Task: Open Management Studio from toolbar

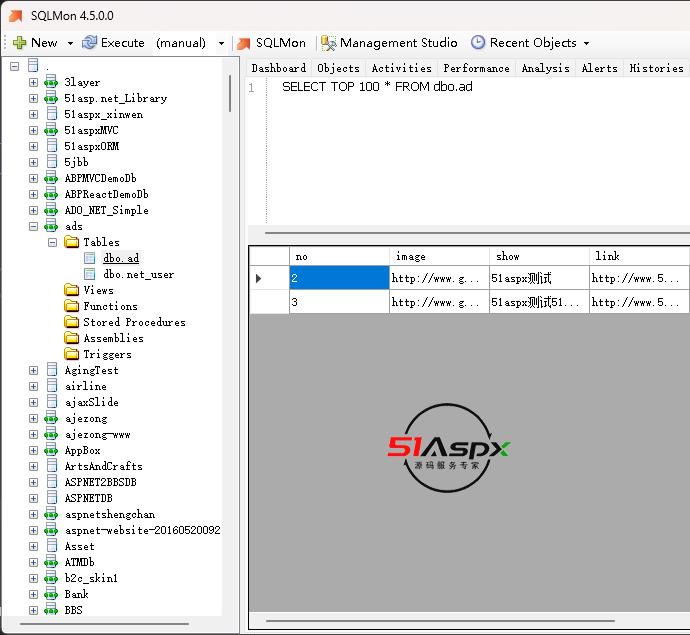Action: [388, 43]
